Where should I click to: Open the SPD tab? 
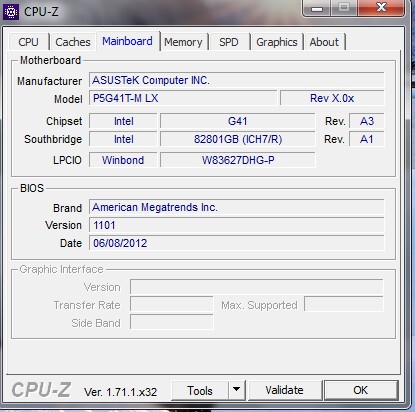coord(229,42)
